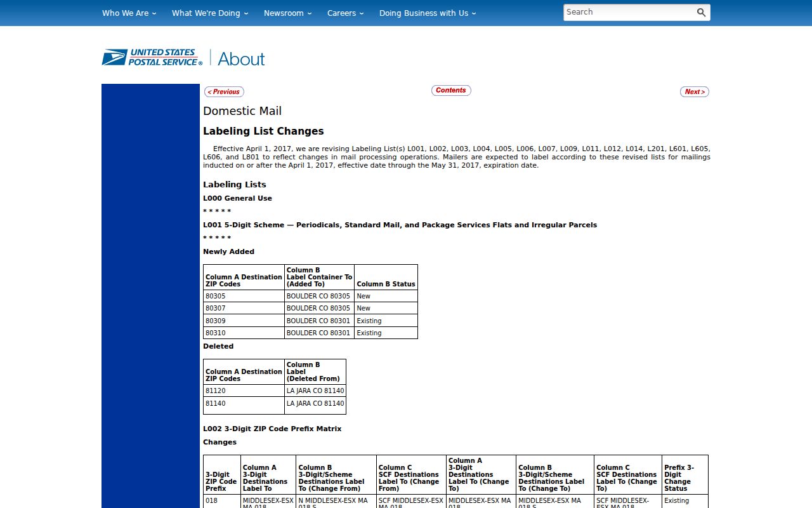Screen dimensions: 812x508
Task: Go to the Previous page
Action: [224, 91]
